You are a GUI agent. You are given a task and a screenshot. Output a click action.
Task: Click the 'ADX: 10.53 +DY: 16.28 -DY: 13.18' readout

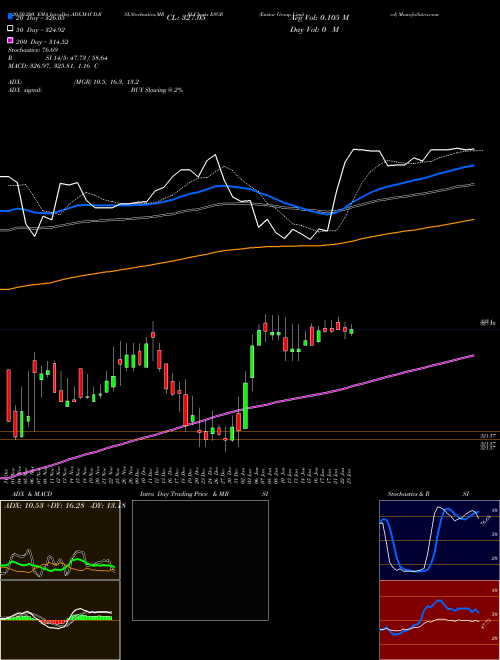(x=64, y=505)
